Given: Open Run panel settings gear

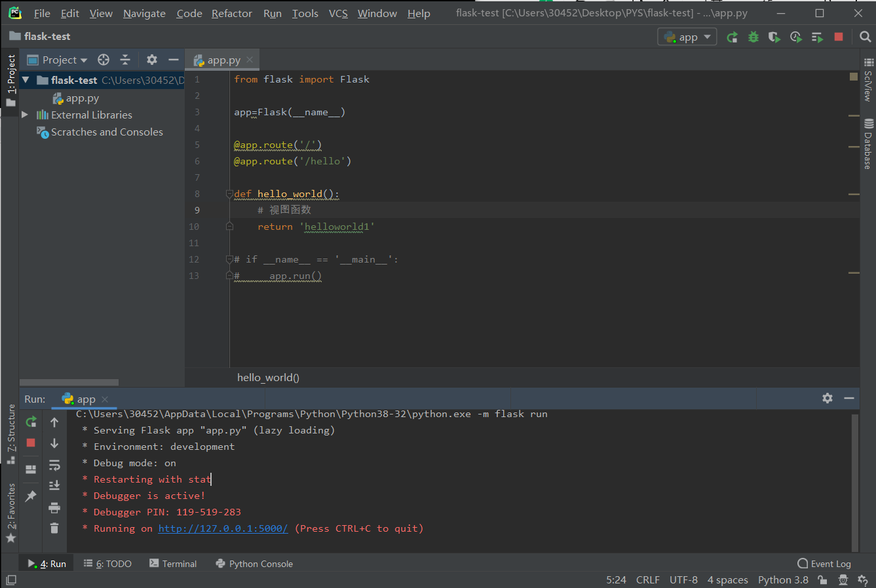Looking at the screenshot, I should click(828, 398).
